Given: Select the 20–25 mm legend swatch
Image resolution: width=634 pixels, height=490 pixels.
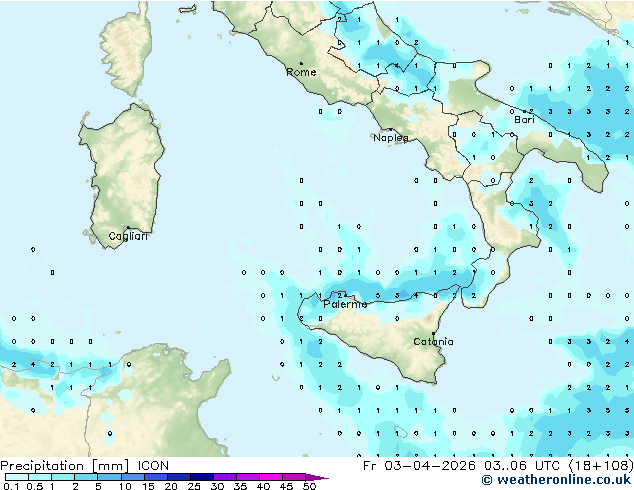Looking at the screenshot, I should point(179,477).
